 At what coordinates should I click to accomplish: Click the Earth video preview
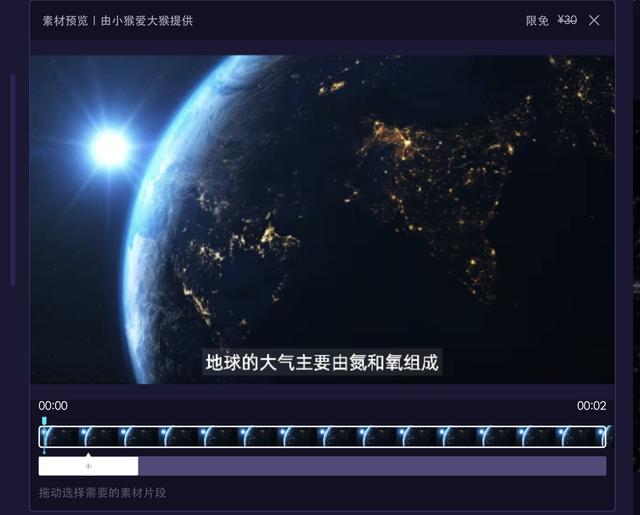coord(322,219)
